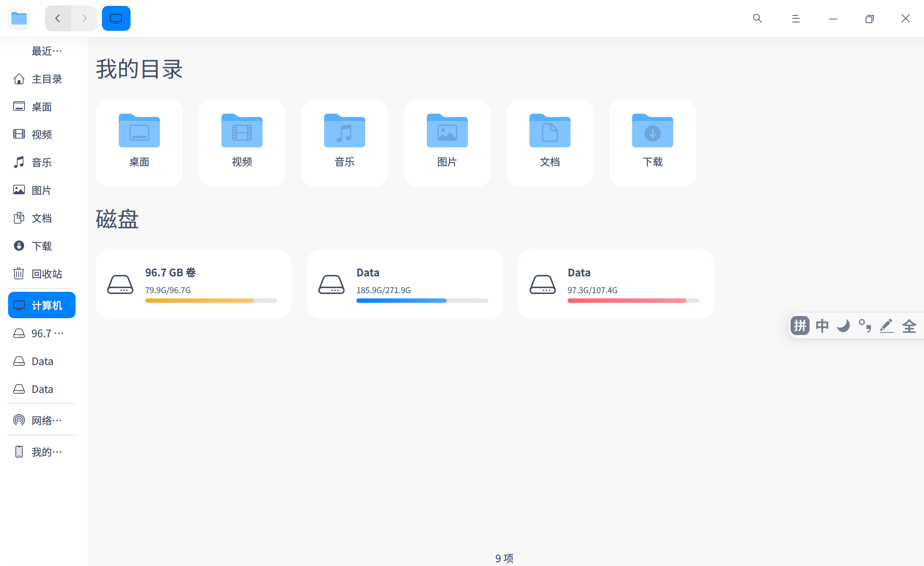The width and height of the screenshot is (924, 566).
Task: Switch input method language using the 中 toggle
Action: tap(822, 326)
